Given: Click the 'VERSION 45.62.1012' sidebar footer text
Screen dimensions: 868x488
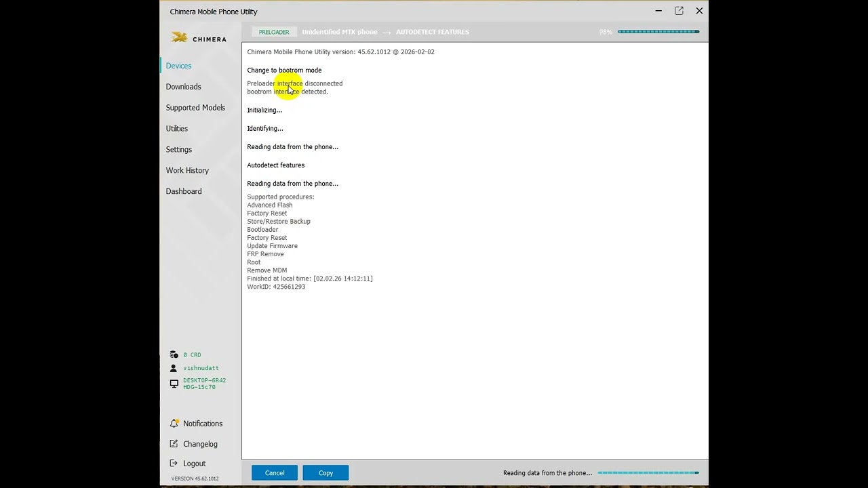Looking at the screenshot, I should pos(195,479).
